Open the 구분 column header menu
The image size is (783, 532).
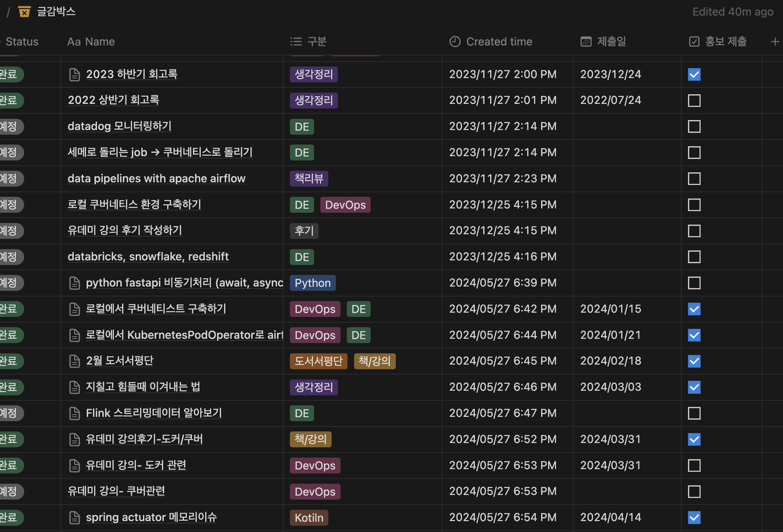tap(317, 42)
